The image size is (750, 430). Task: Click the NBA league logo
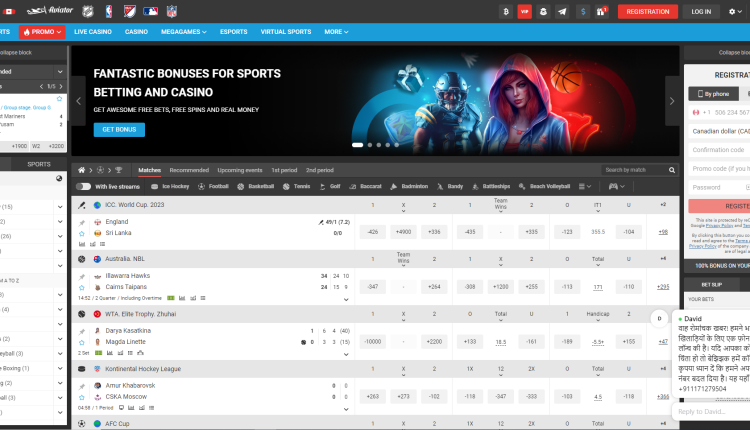pos(110,11)
